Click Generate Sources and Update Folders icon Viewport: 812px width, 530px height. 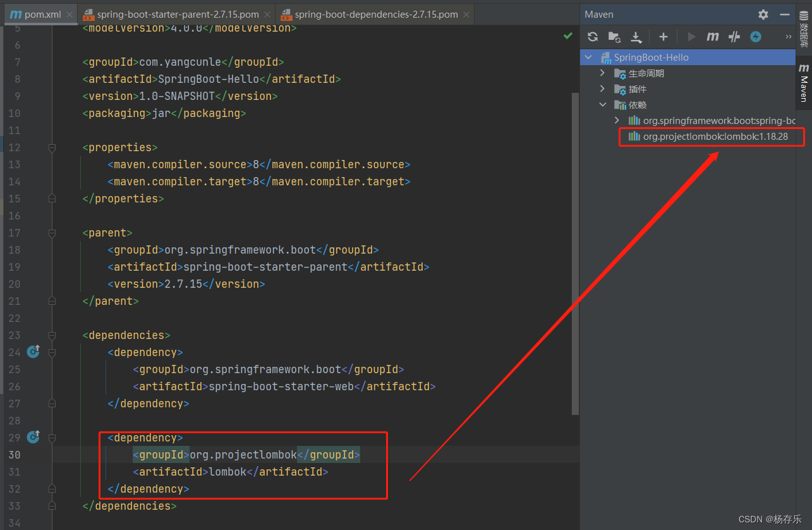pyautogui.click(x=614, y=37)
